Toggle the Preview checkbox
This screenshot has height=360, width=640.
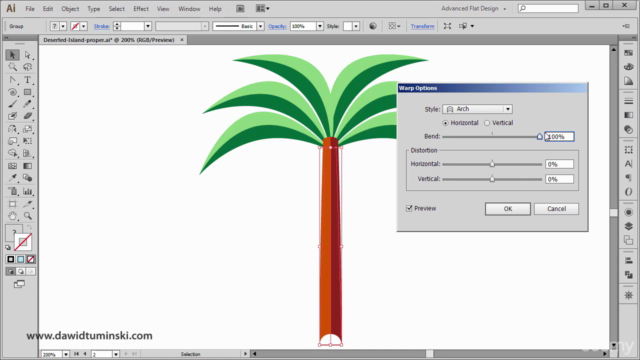point(409,209)
